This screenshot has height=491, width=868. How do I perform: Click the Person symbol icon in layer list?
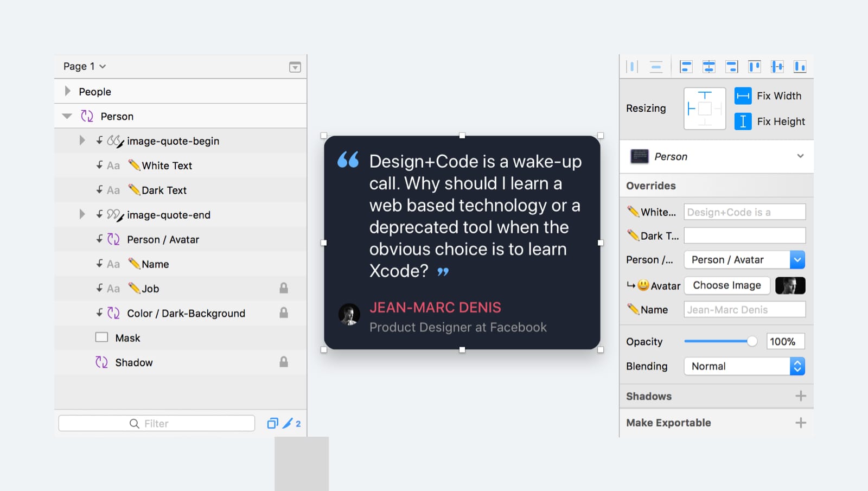coord(87,116)
